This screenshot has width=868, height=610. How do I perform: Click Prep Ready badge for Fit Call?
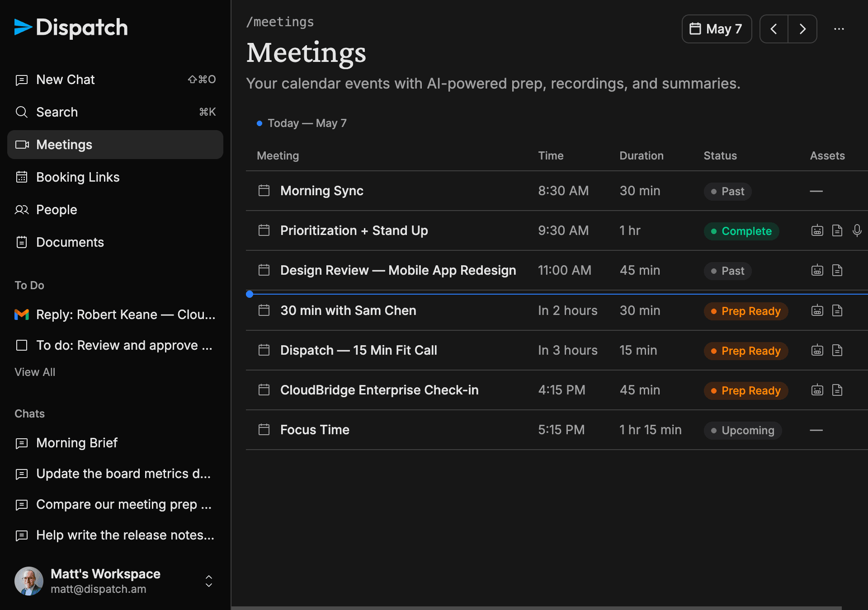tap(746, 351)
